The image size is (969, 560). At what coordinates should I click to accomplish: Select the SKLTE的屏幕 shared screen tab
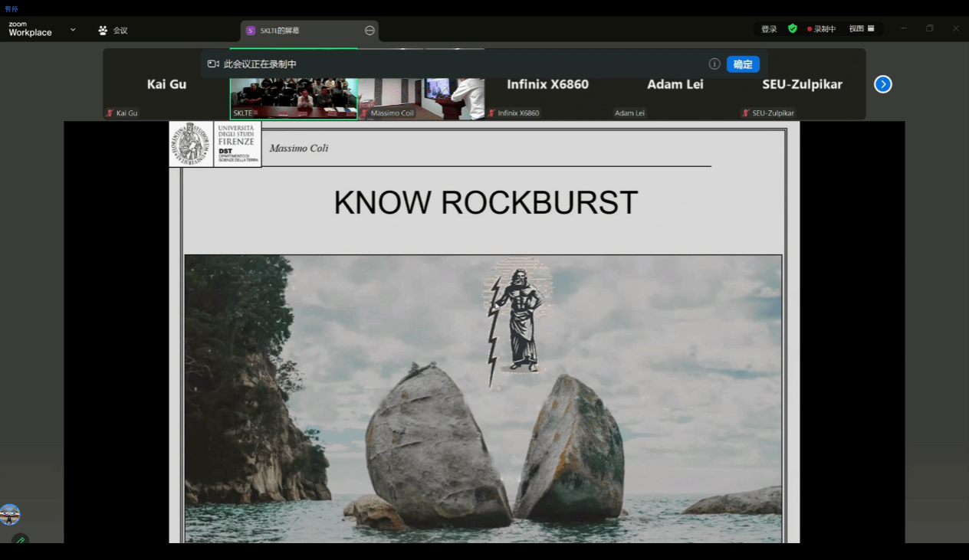click(279, 31)
